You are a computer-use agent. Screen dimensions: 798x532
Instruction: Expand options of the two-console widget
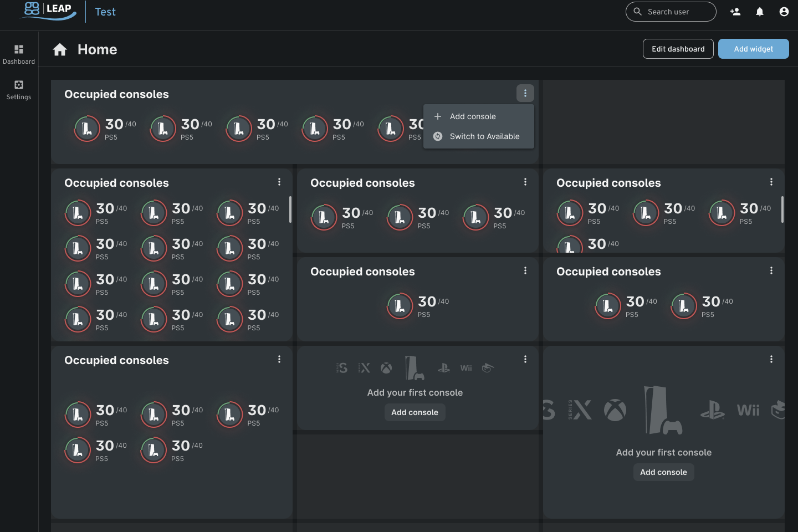click(x=771, y=270)
